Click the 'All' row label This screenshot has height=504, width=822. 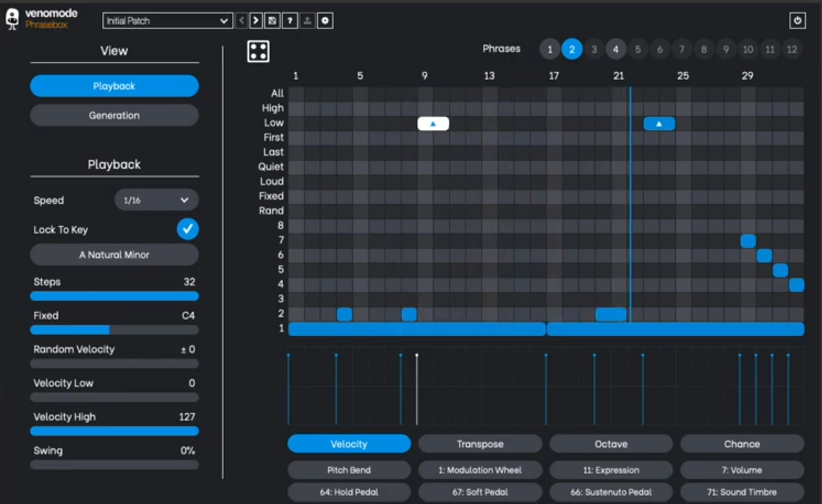pos(277,93)
